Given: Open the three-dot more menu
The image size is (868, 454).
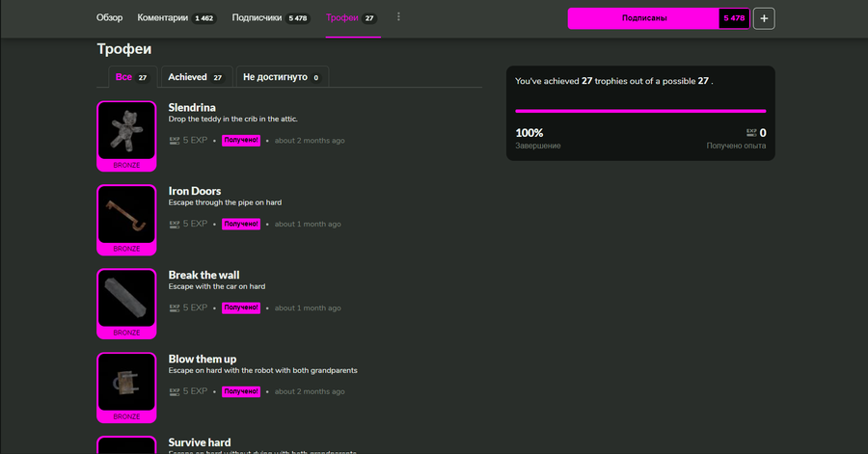Looking at the screenshot, I should coord(398,17).
